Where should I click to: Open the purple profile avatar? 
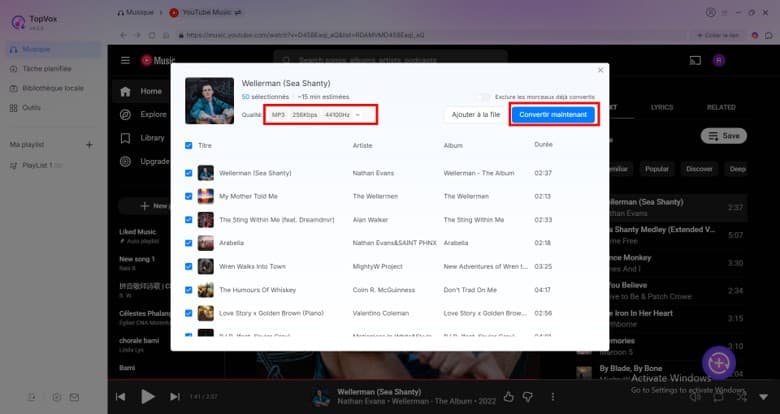coord(719,60)
